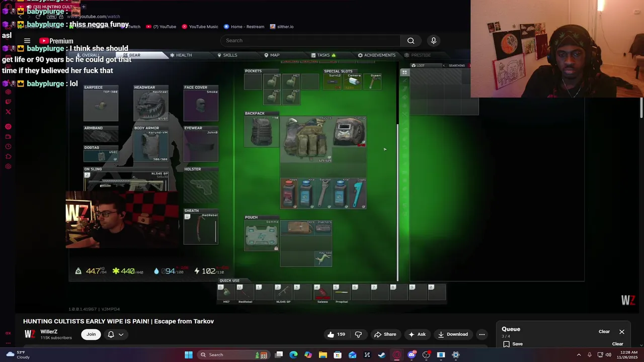Open Microsoft Store from the taskbar

(338, 355)
